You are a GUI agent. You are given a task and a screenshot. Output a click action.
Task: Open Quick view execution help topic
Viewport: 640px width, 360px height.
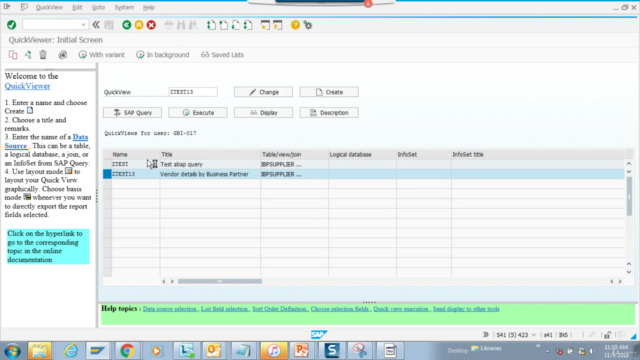click(401, 309)
